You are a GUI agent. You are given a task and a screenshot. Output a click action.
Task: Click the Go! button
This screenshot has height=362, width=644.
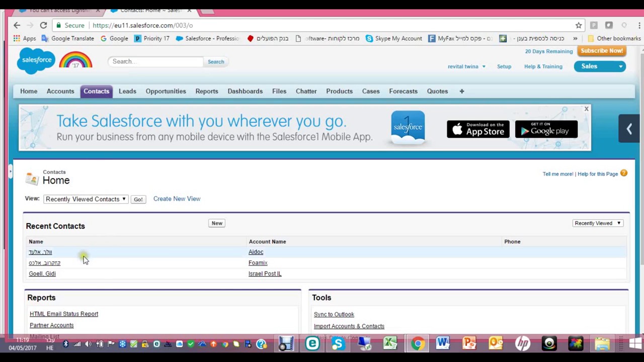138,199
